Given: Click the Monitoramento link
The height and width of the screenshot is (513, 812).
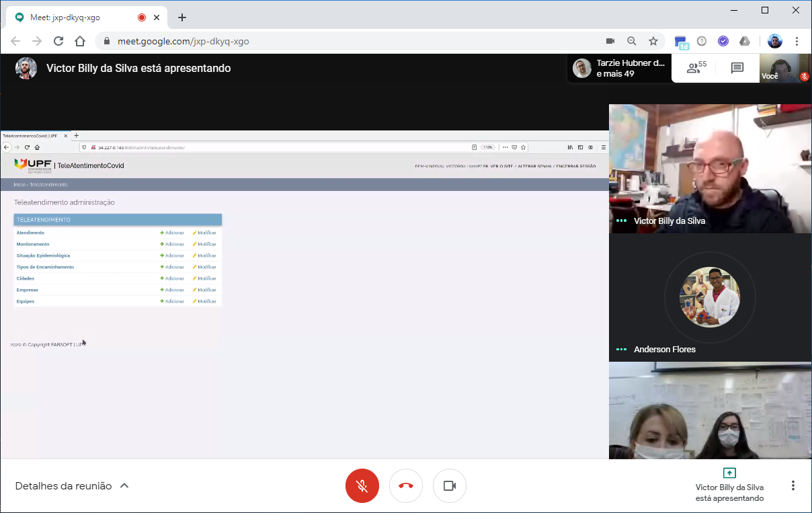Looking at the screenshot, I should tap(33, 244).
